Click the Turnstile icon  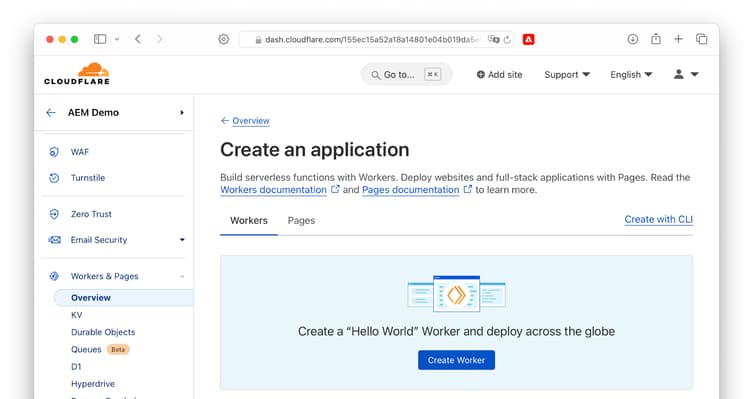pos(54,178)
